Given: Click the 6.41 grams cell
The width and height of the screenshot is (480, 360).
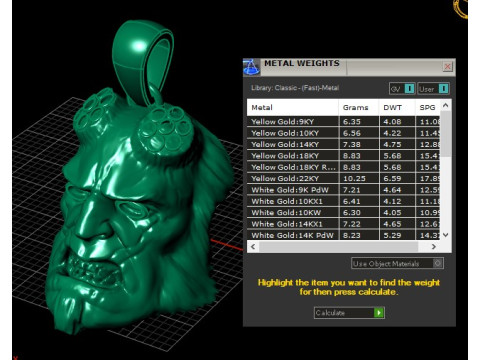Looking at the screenshot, I should click(359, 201).
